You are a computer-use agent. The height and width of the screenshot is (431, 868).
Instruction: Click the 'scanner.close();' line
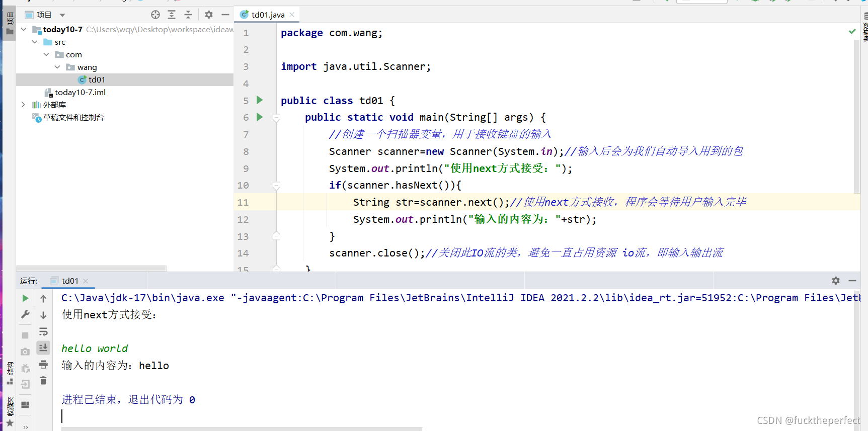377,253
